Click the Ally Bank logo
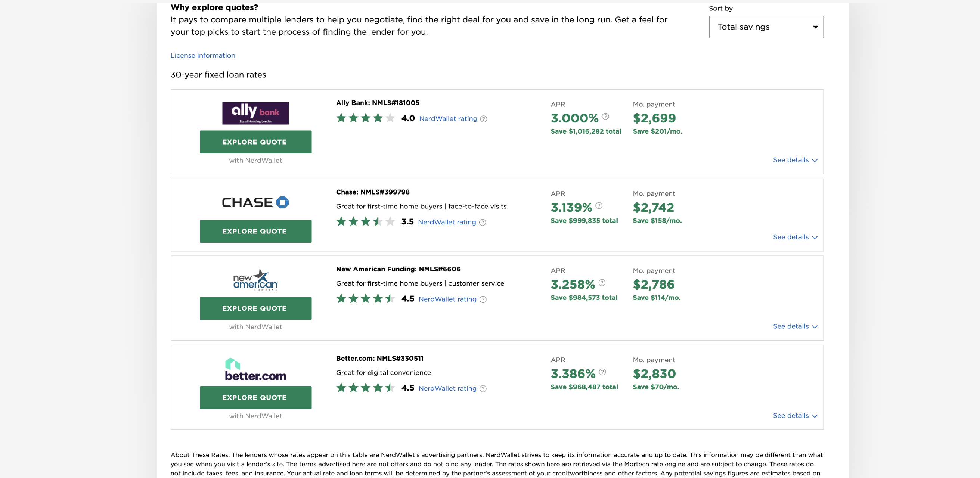This screenshot has height=478, width=980. click(255, 113)
